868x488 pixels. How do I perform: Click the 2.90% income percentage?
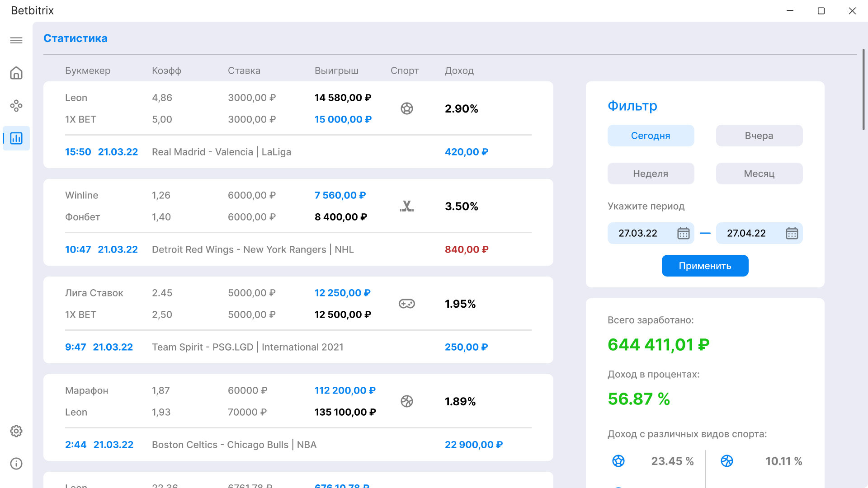coord(462,108)
